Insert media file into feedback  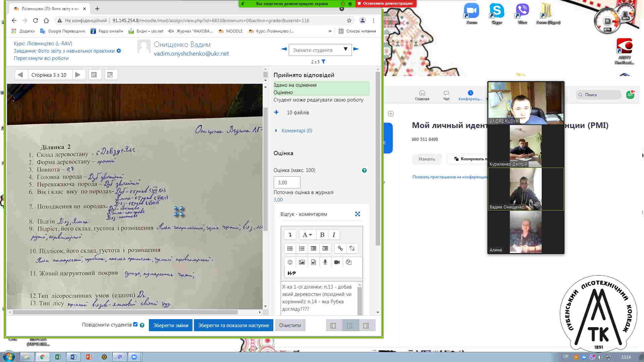click(314, 262)
